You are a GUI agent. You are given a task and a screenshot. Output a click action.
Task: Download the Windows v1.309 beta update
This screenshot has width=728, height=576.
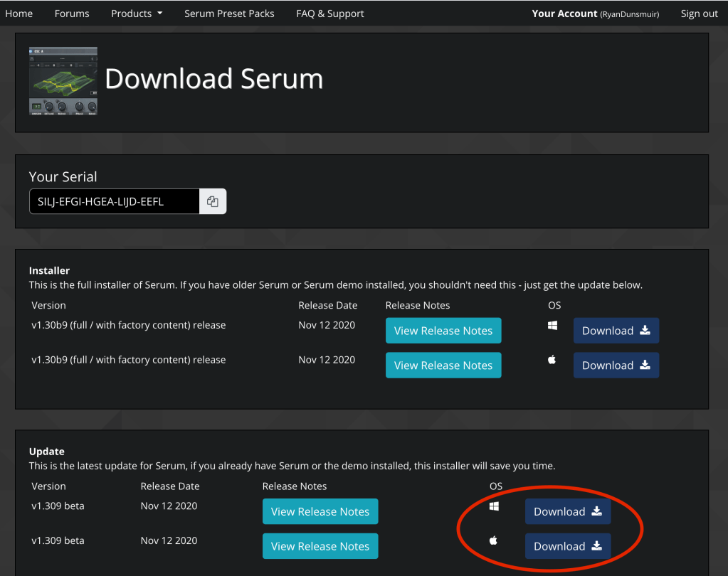[567, 512]
